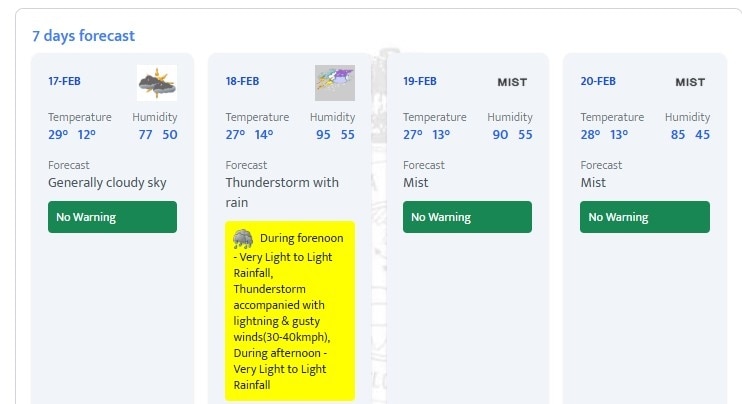Image resolution: width=742 pixels, height=404 pixels.
Task: Click the 95 humidity value on 18-FEB
Action: pyautogui.click(x=323, y=135)
